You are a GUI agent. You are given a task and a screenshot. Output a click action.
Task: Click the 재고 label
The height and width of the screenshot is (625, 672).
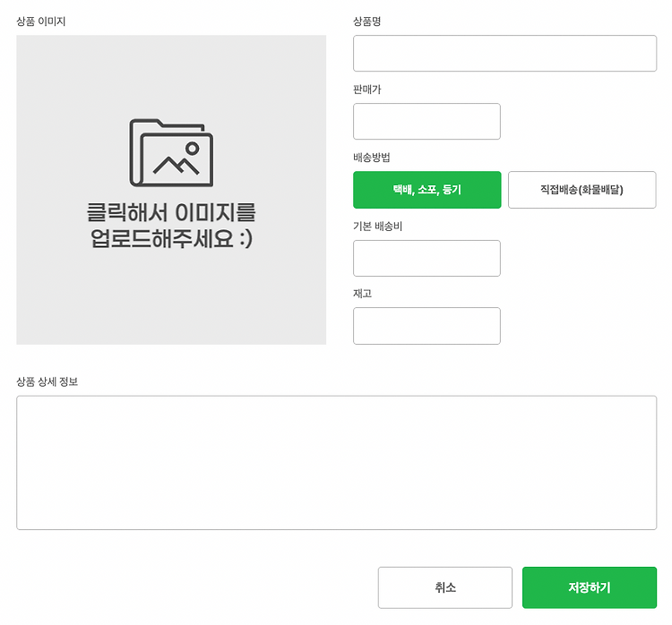(x=362, y=294)
